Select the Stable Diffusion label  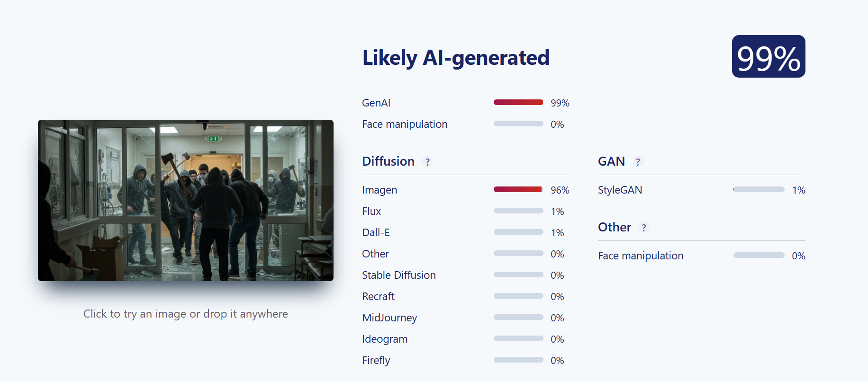tap(399, 275)
